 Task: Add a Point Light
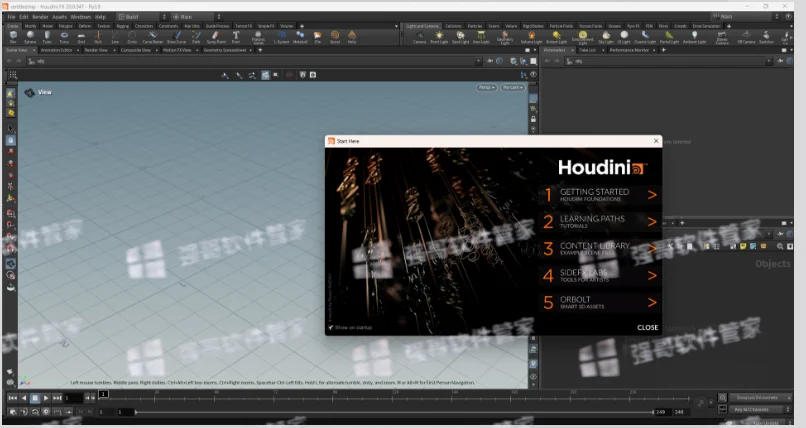pyautogui.click(x=439, y=37)
